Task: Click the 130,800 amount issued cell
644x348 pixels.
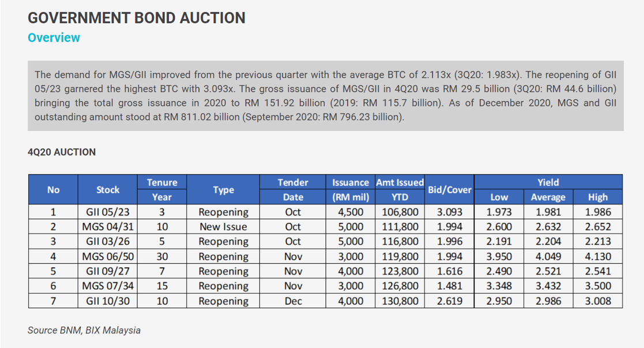Action: click(400, 301)
